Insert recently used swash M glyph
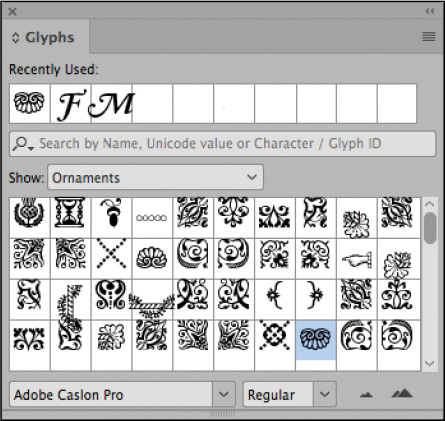Image resolution: width=445 pixels, height=421 pixels. point(111,104)
